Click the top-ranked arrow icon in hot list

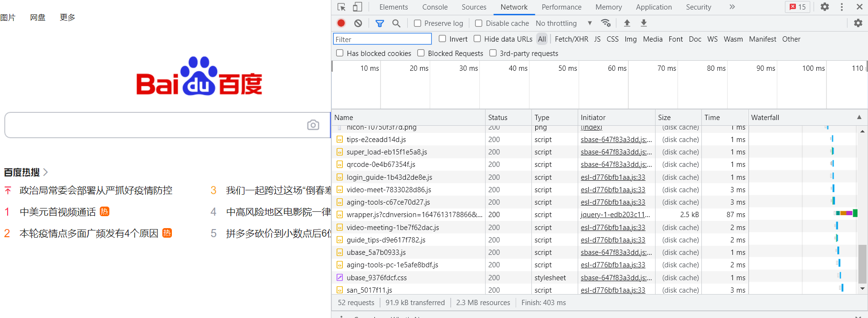tap(8, 190)
